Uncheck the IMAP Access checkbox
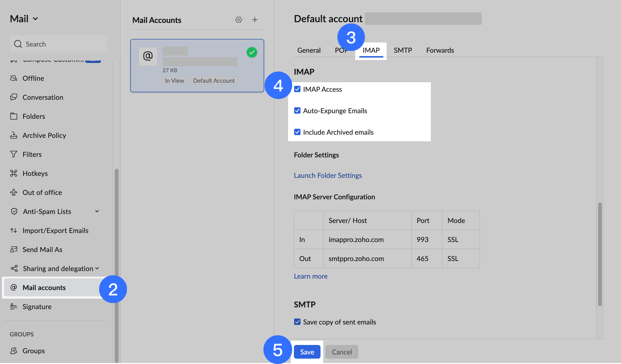The width and height of the screenshot is (621, 364). pyautogui.click(x=297, y=89)
